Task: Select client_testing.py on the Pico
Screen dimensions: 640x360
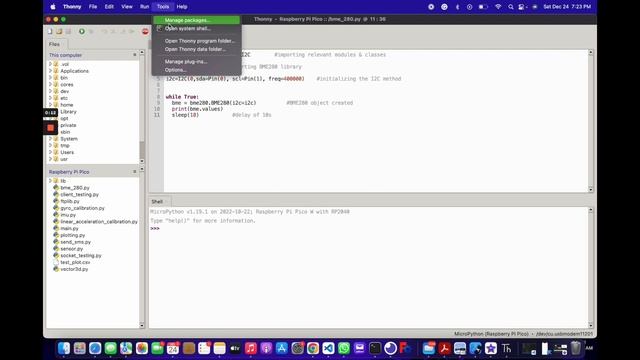Action: point(79,194)
